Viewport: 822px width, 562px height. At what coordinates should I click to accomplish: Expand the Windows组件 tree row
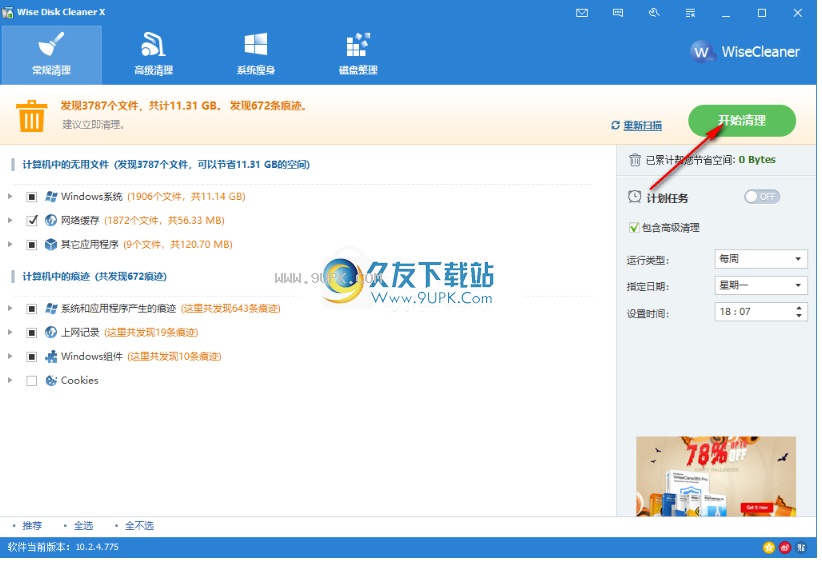(10, 356)
